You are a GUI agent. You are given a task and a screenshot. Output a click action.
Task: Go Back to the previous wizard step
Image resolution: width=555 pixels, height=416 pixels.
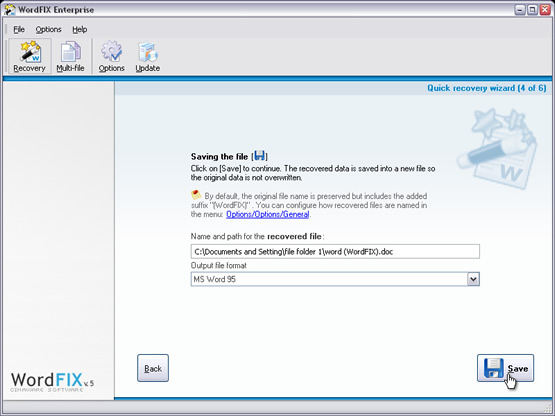(153, 368)
